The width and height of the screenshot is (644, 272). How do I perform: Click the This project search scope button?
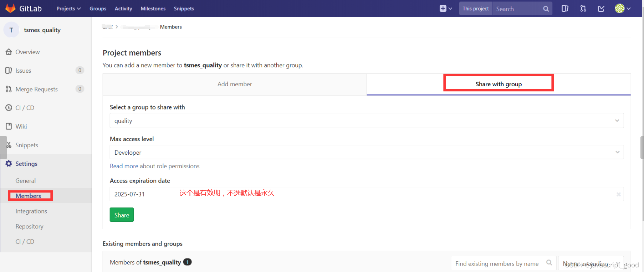(476, 9)
